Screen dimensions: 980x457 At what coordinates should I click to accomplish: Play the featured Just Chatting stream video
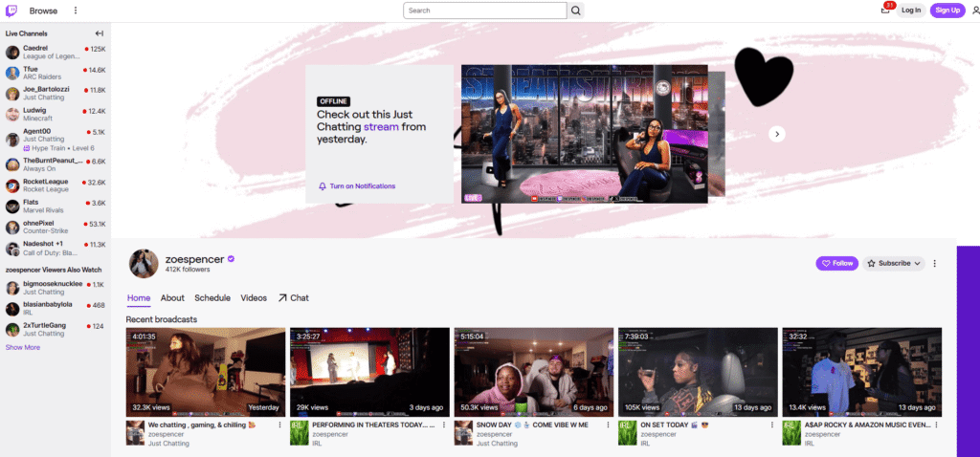(x=585, y=134)
